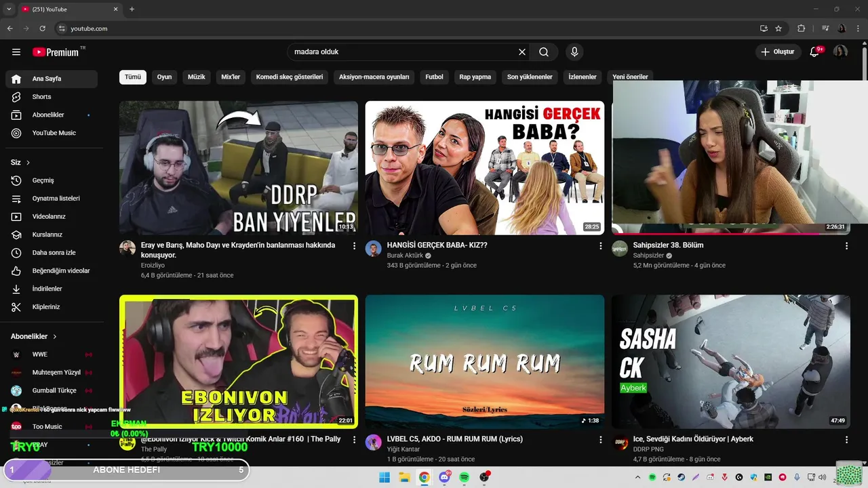Open the tab search dropdown arrow

[x=9, y=9]
